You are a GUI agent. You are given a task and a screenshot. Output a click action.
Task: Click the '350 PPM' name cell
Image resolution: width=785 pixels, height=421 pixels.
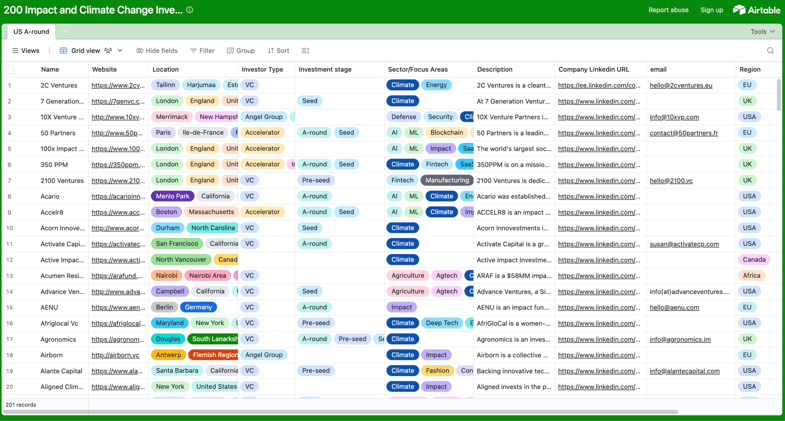point(54,165)
